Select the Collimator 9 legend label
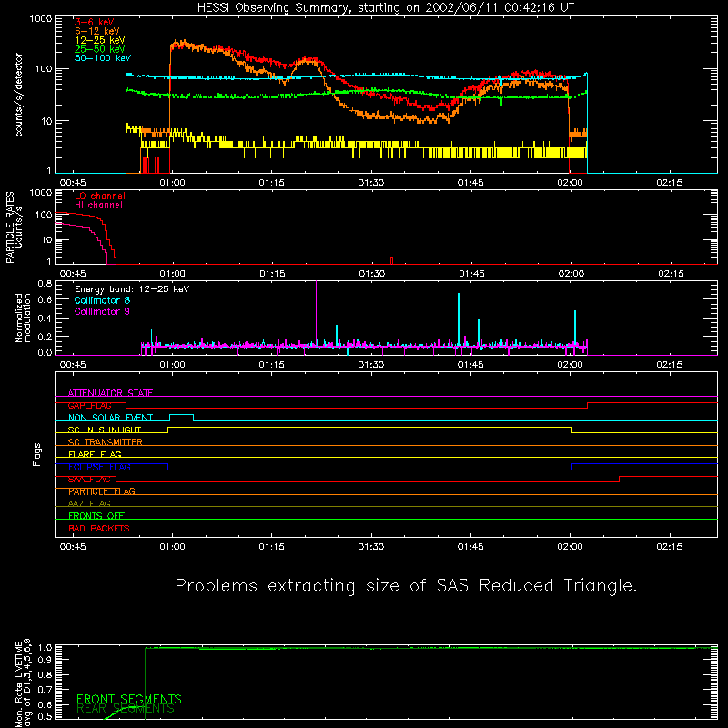The image size is (728, 728). 102,311
